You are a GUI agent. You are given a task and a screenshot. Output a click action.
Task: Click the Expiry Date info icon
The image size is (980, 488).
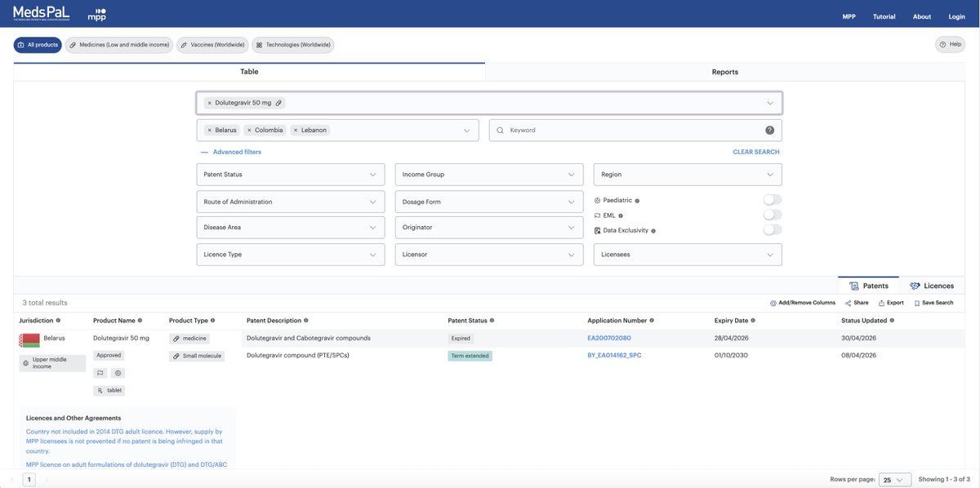coord(752,321)
